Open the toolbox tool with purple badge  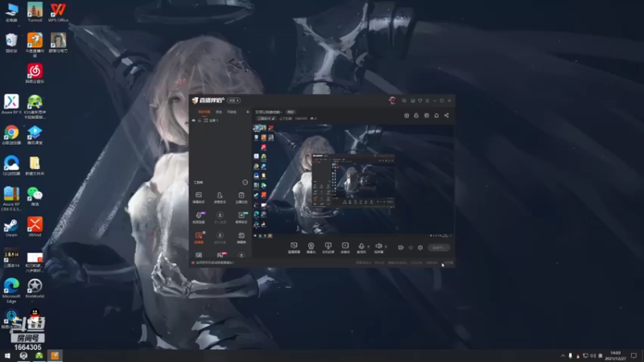tap(199, 217)
